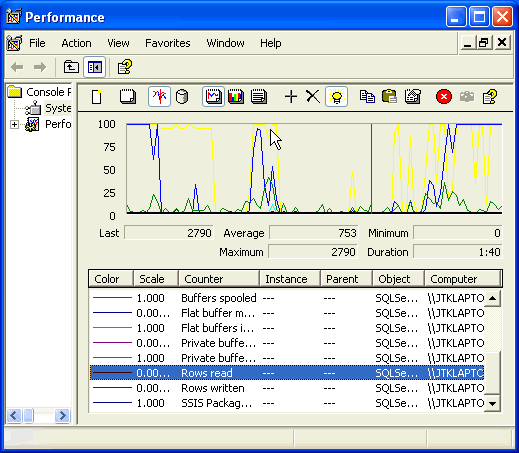Screen dimensions: 519x453
Task: Open the Favorites menu
Action: point(168,43)
